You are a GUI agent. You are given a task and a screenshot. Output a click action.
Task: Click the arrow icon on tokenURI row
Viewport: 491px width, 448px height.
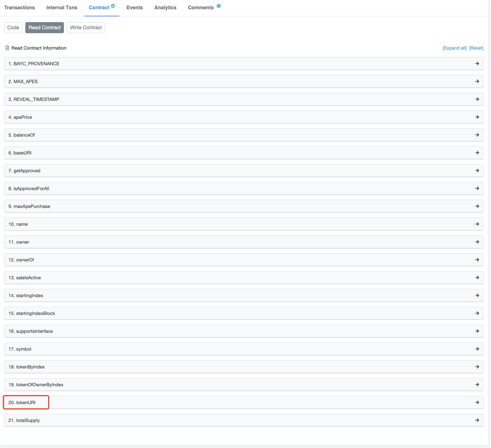click(x=477, y=402)
